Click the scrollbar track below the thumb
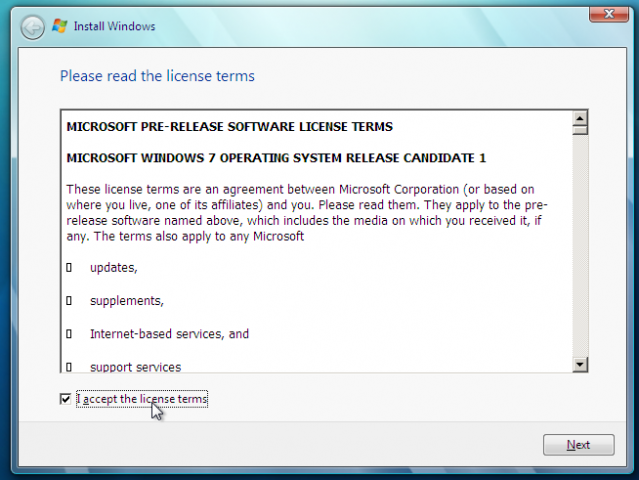Screen dimensions: 639x480 click(x=580, y=246)
